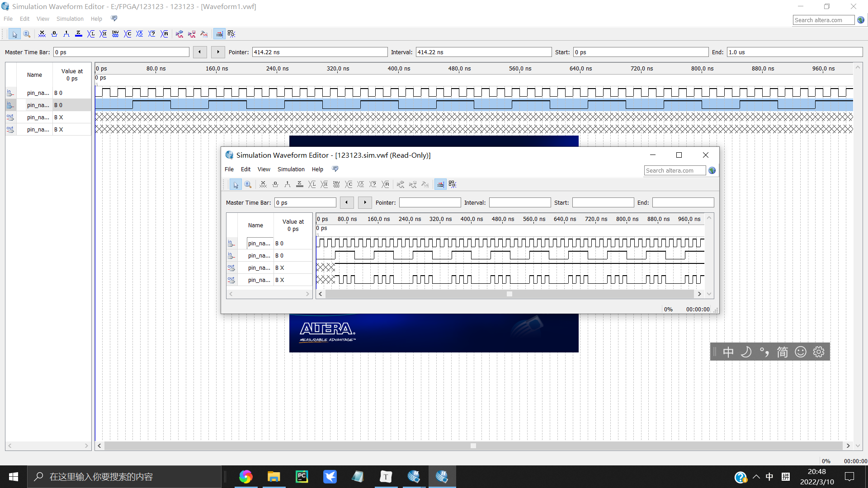The width and height of the screenshot is (868, 488).
Task: Click sim.vwf waveform horizontal scrollbar thumb
Action: [x=509, y=294]
